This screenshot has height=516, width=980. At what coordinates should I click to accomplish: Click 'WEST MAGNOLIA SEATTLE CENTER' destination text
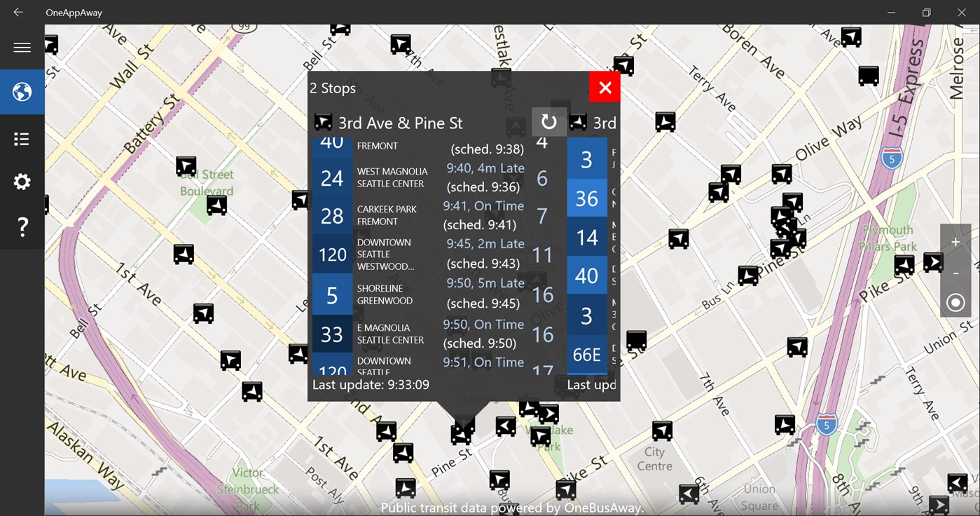(392, 177)
